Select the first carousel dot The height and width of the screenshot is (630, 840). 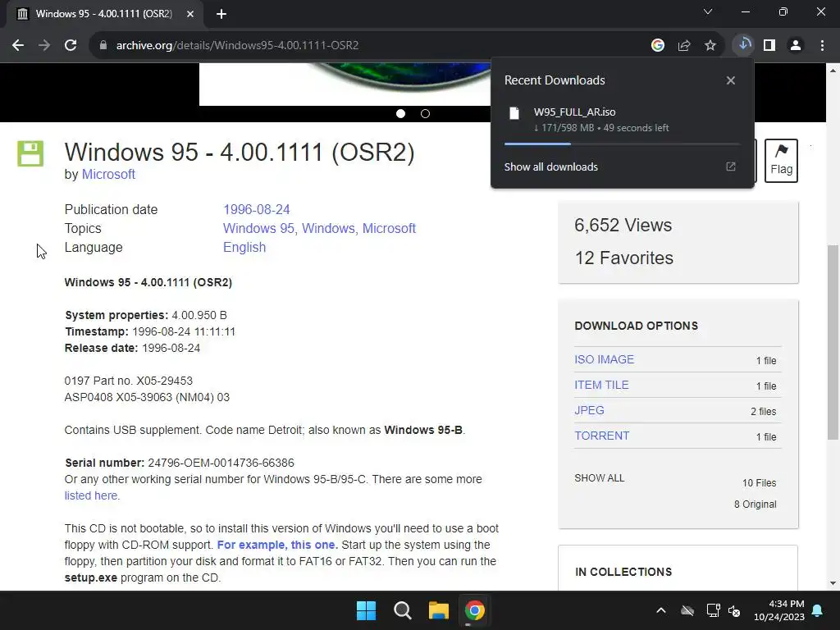pos(400,113)
